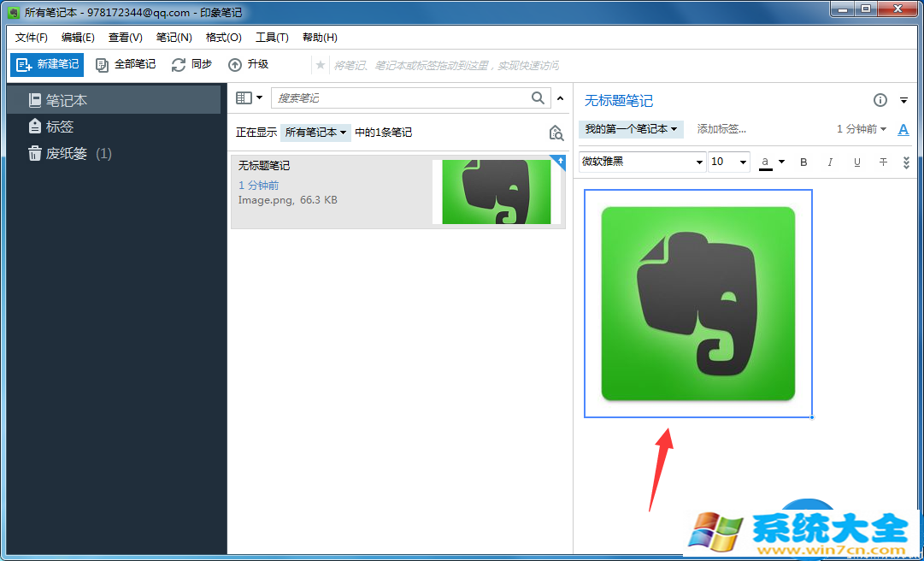Open the View (查看) menu
The height and width of the screenshot is (561, 924).
tap(126, 37)
